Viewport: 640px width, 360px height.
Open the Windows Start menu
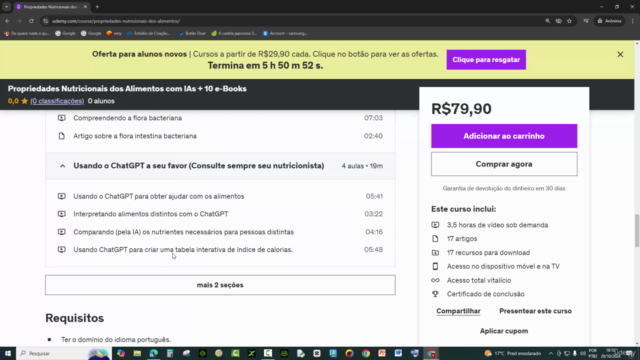(x=8, y=353)
